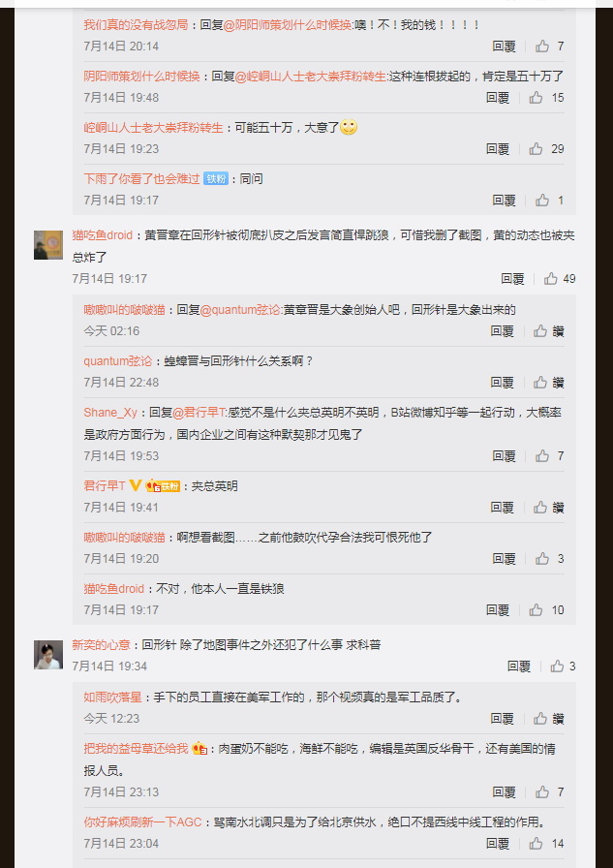Like the comment with 49 likes by 猫吃鱼droid
Image resolution: width=613 pixels, height=868 pixels.
(x=550, y=278)
